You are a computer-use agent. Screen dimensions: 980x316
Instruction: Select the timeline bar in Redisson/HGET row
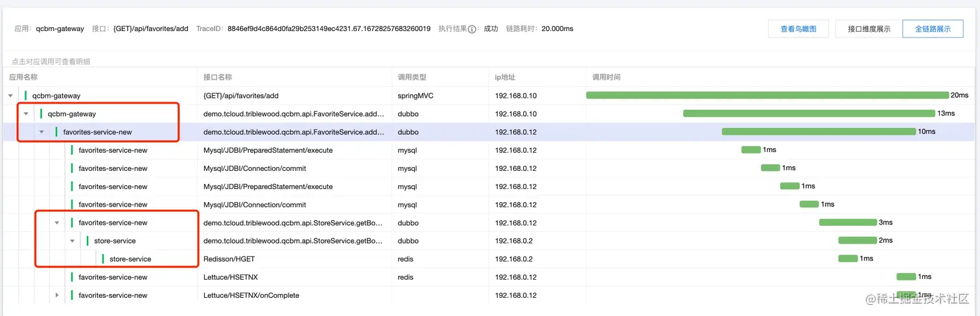point(848,258)
